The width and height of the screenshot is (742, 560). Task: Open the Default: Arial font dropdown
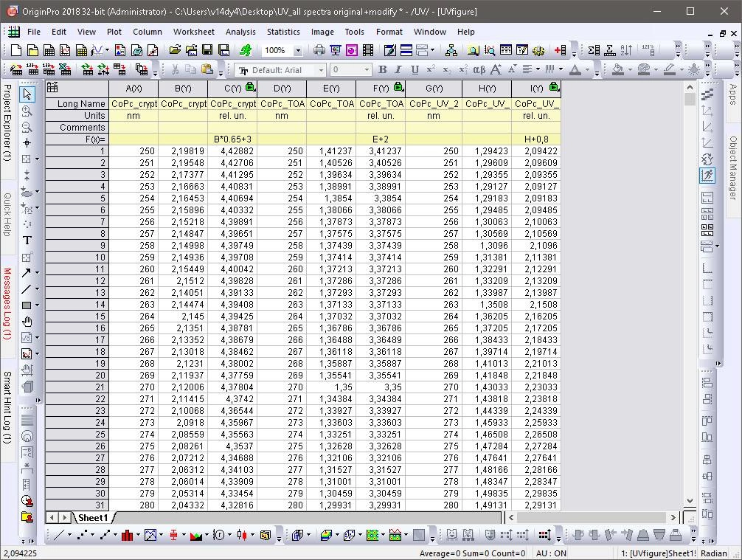(x=321, y=70)
